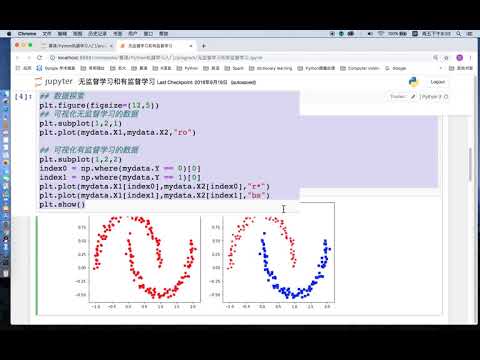Image resolution: width=480 pixels, height=360 pixels.
Task: Open Chrome's three-dot menu
Action: [x=471, y=58]
